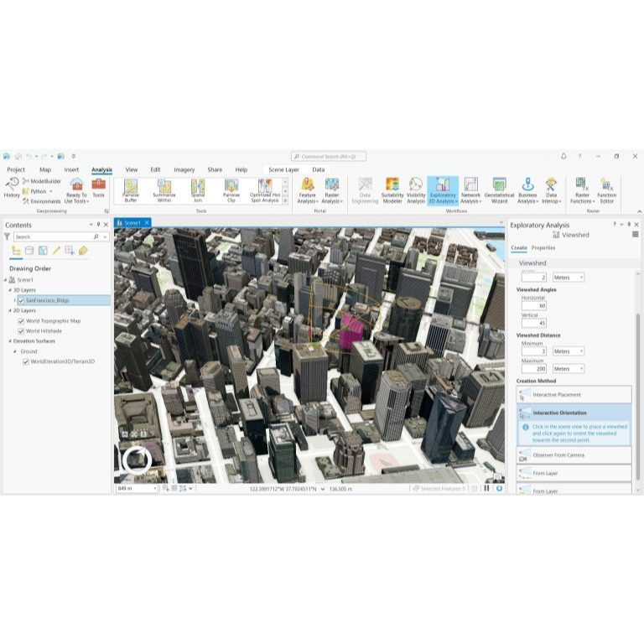Collapse the ribbon with the arrow
644x644 pixels.
click(x=639, y=211)
